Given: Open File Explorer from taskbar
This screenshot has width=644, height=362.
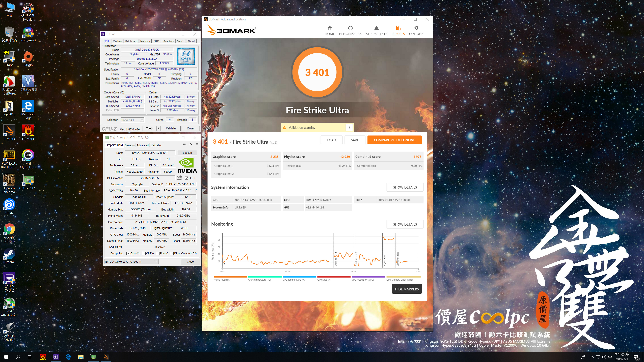Looking at the screenshot, I should tap(80, 357).
